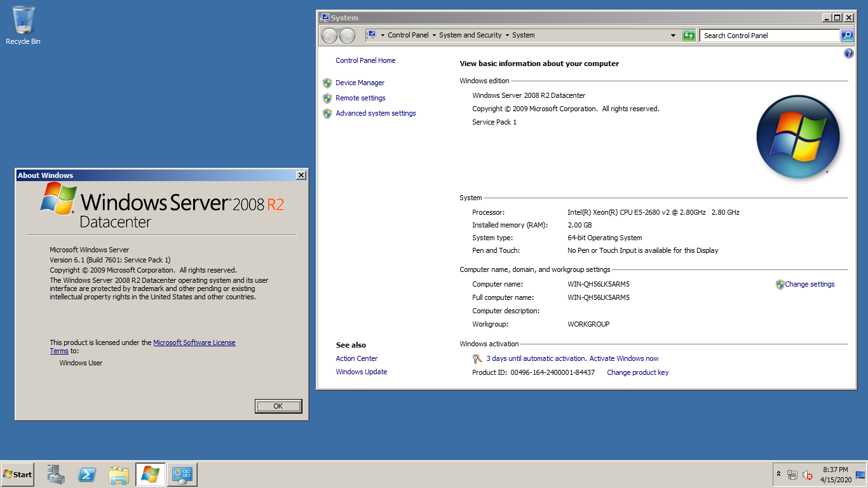The width and height of the screenshot is (868, 488).
Task: Open Remote settings link
Action: [x=360, y=98]
